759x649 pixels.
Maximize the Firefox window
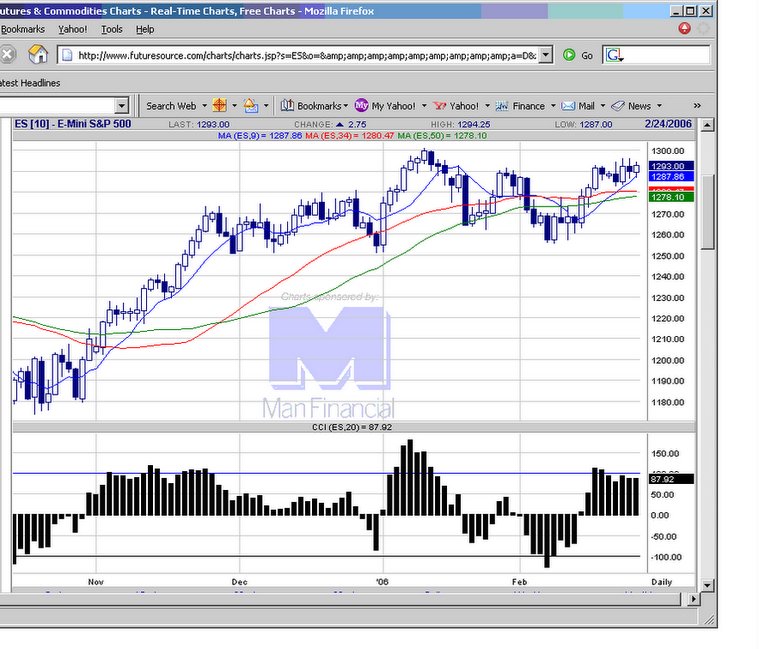[x=691, y=11]
